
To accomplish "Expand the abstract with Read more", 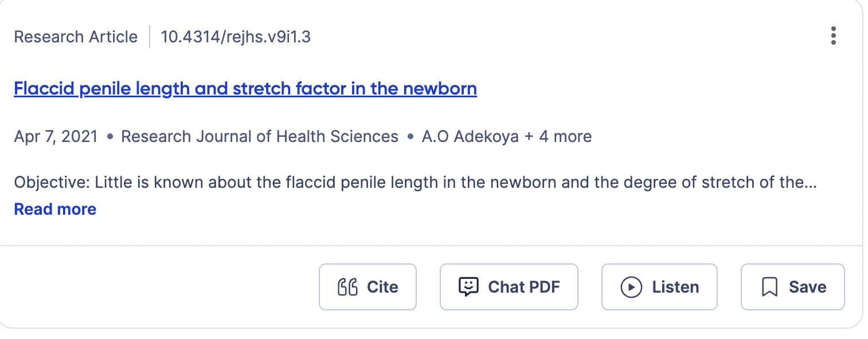I will point(55,209).
